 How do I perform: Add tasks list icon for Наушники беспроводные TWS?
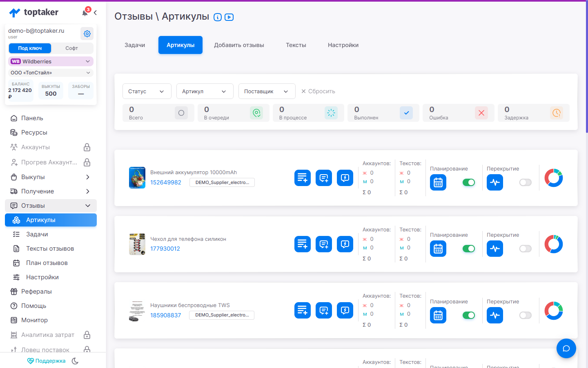coord(303,310)
